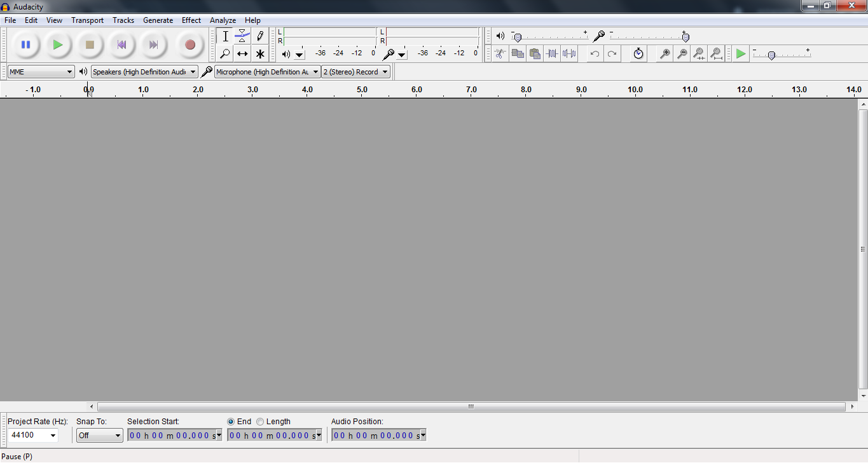
Task: Click the Play-at-speed green arrow
Action: [x=741, y=53]
